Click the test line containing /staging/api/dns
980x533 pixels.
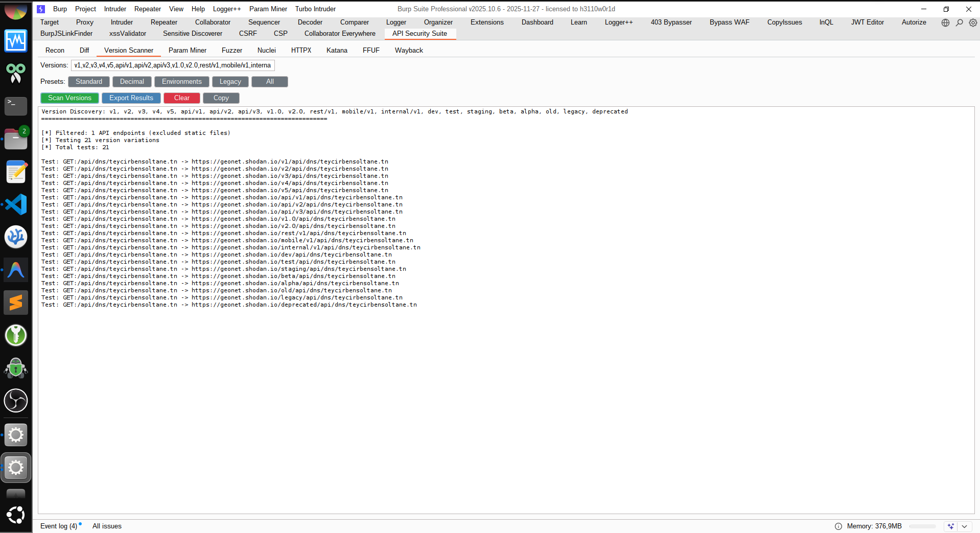click(224, 269)
